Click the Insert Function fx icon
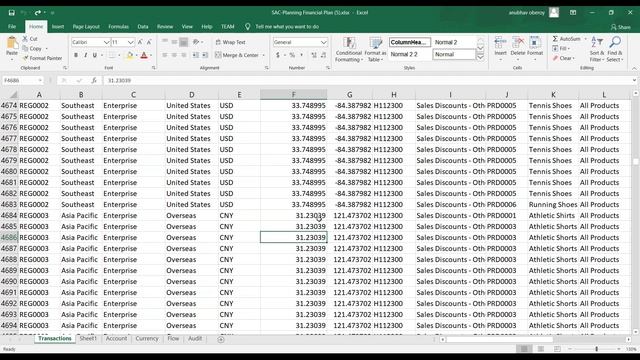 (x=94, y=80)
